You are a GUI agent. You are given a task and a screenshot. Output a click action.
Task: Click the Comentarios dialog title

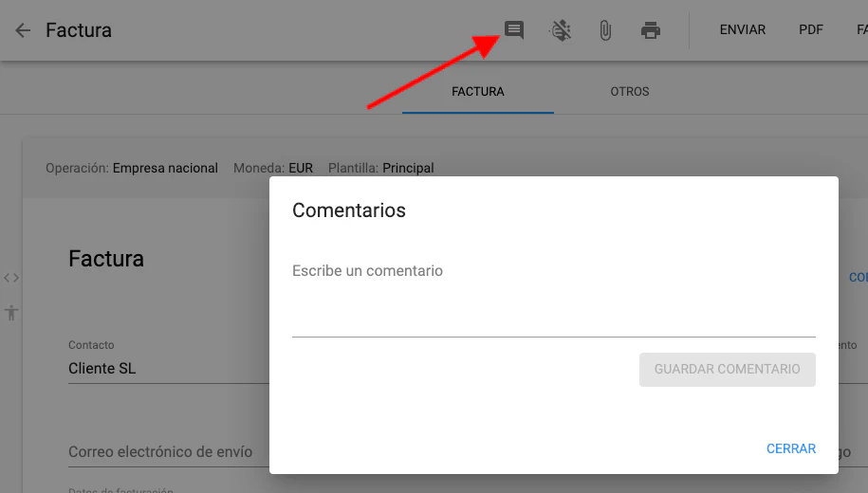pyautogui.click(x=349, y=210)
